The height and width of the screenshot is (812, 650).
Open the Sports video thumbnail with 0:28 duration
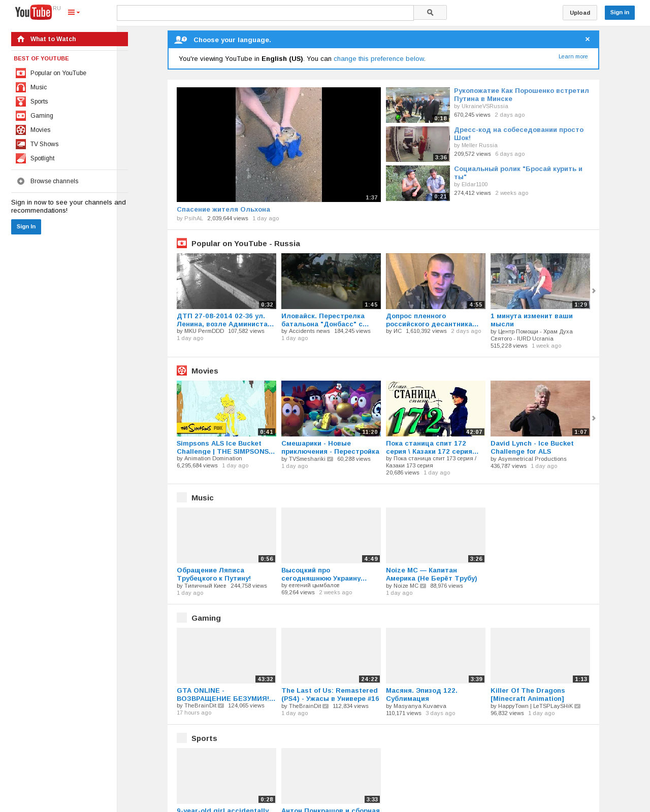click(226, 776)
